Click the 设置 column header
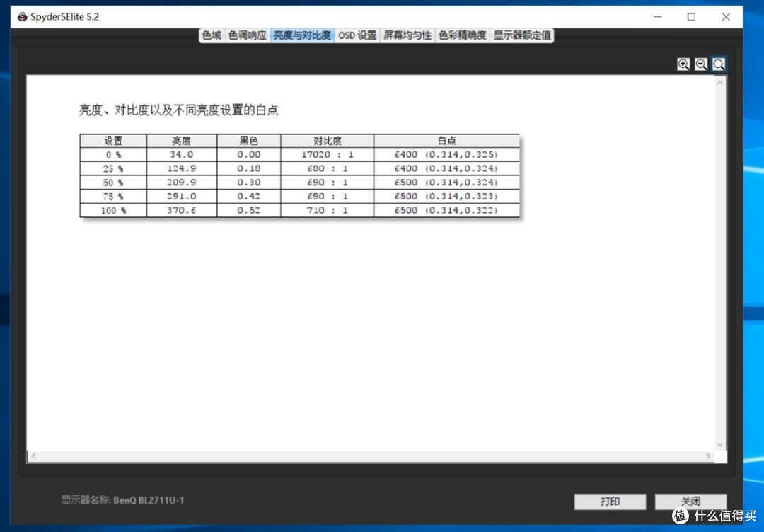 (x=113, y=141)
